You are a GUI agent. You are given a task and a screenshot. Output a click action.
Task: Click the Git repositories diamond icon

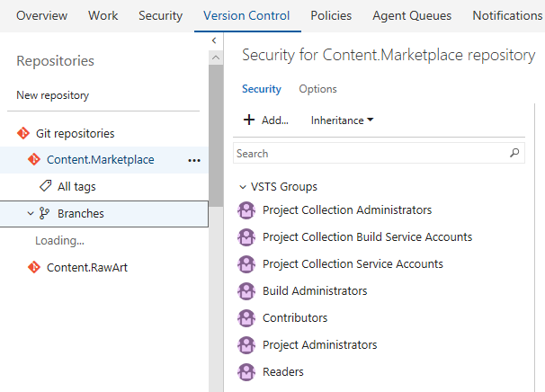click(x=23, y=133)
